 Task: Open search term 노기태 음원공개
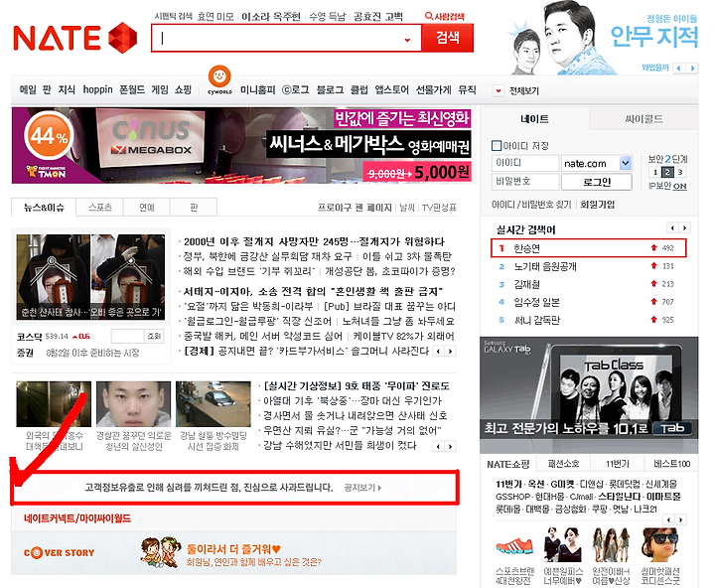pyautogui.click(x=545, y=266)
